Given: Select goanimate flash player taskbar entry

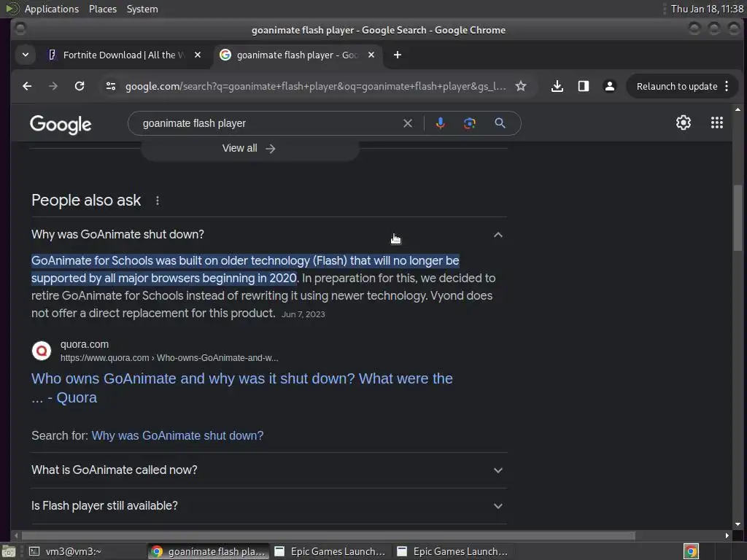Looking at the screenshot, I should pyautogui.click(x=208, y=551).
